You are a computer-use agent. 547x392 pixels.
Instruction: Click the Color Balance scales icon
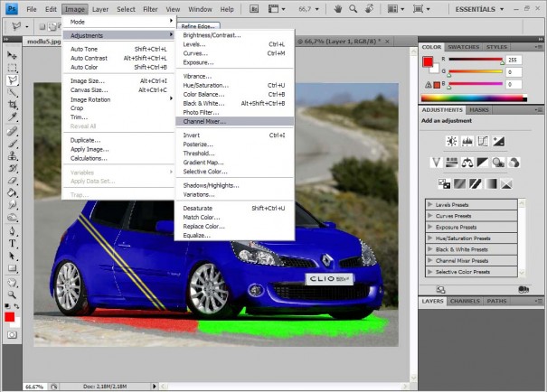pos(467,163)
